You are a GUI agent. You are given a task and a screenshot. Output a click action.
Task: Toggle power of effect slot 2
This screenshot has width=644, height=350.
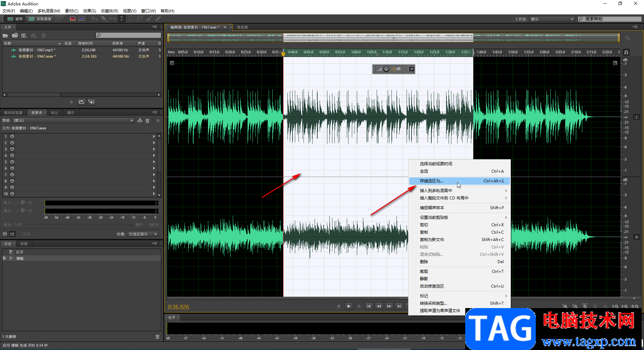tap(12, 143)
